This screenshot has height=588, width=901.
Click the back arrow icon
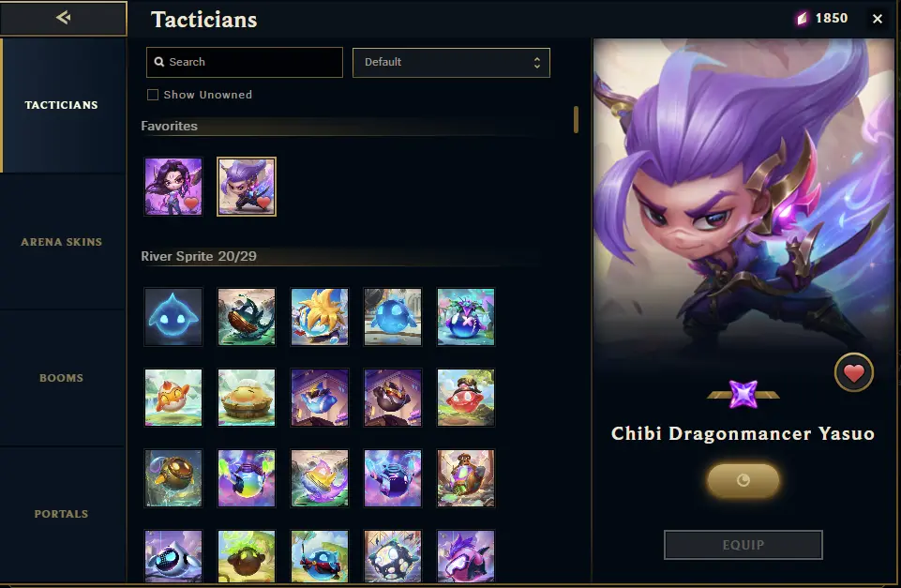[x=63, y=18]
